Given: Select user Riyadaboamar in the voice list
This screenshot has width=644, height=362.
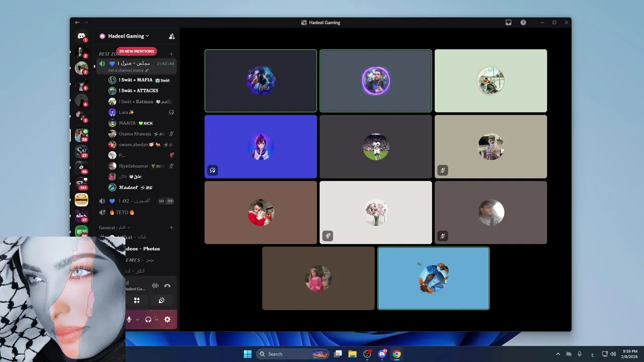Looking at the screenshot, I should click(x=141, y=166).
